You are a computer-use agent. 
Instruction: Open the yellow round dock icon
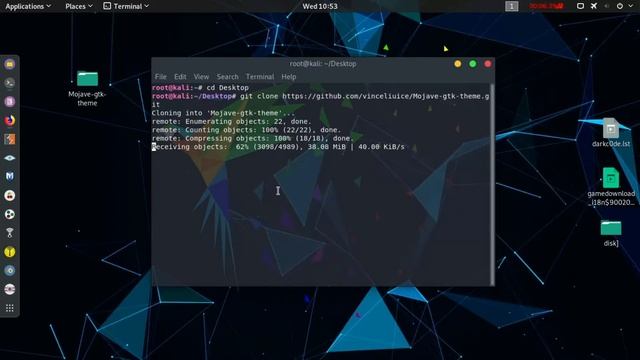pos(10,252)
